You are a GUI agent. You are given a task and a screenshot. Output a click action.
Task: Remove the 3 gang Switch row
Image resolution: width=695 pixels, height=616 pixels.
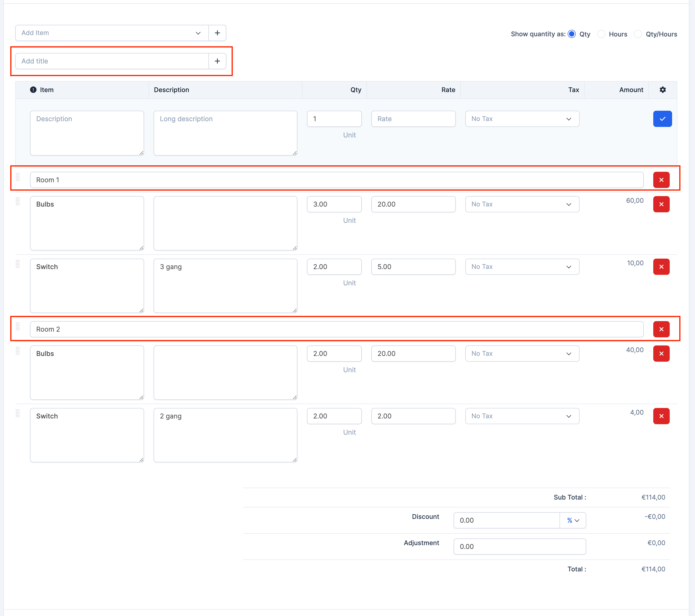click(661, 267)
